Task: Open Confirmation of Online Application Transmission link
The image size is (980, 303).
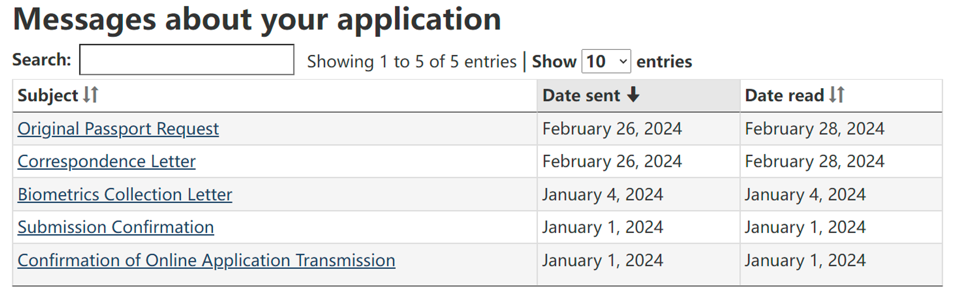Action: click(206, 260)
